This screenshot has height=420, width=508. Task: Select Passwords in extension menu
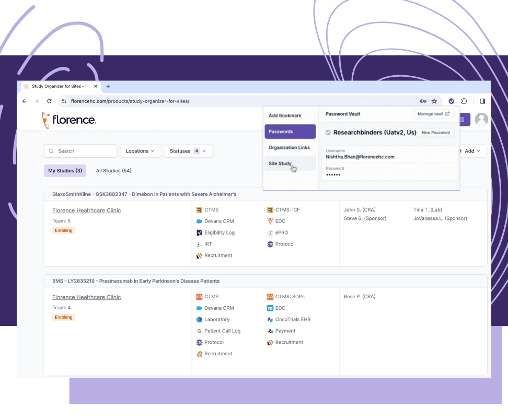pos(290,132)
